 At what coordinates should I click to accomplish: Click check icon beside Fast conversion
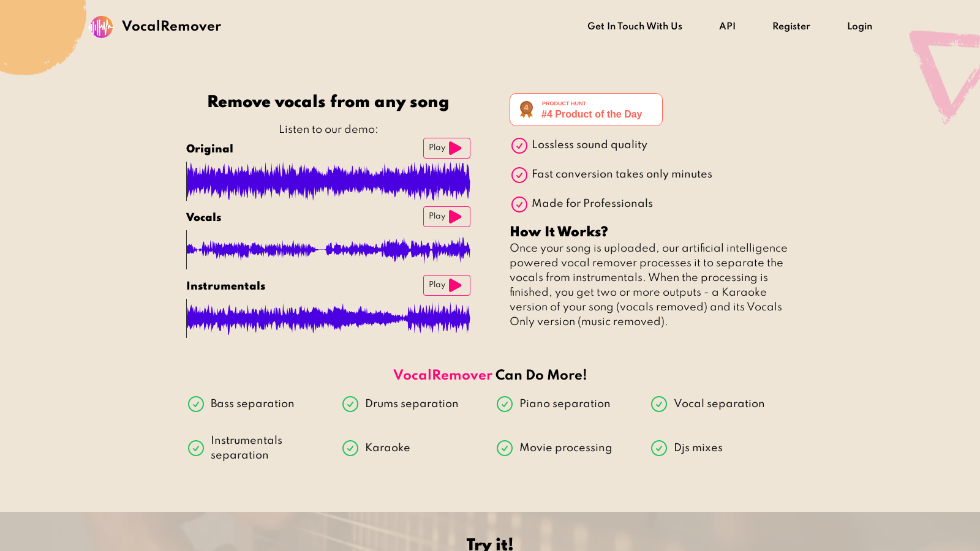tap(519, 175)
